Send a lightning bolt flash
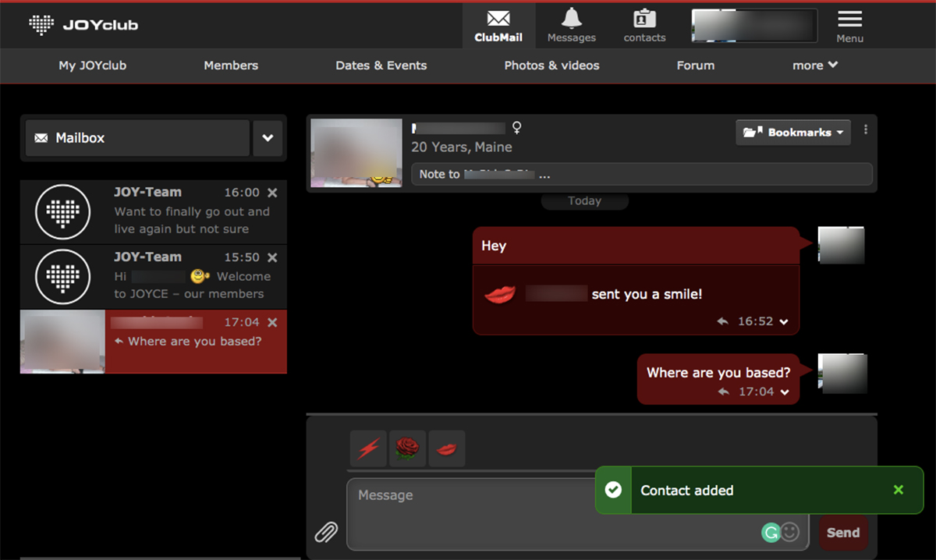Image resolution: width=936 pixels, height=560 pixels. 368,448
